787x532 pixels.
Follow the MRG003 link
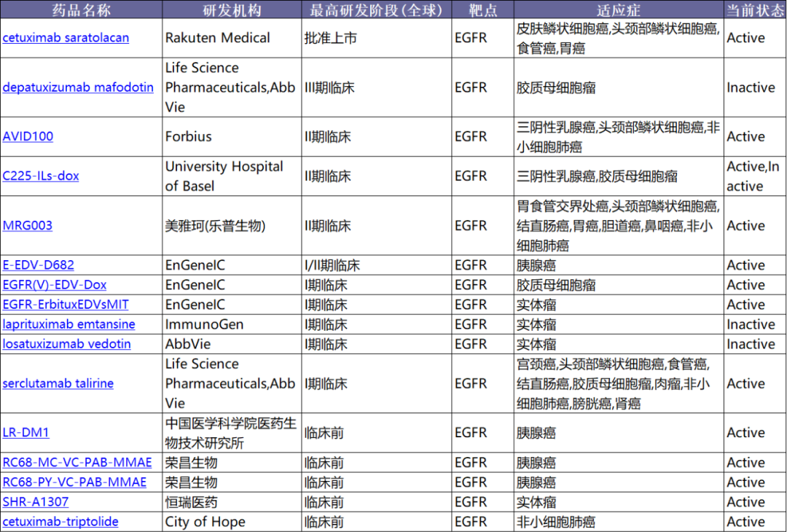tap(28, 225)
